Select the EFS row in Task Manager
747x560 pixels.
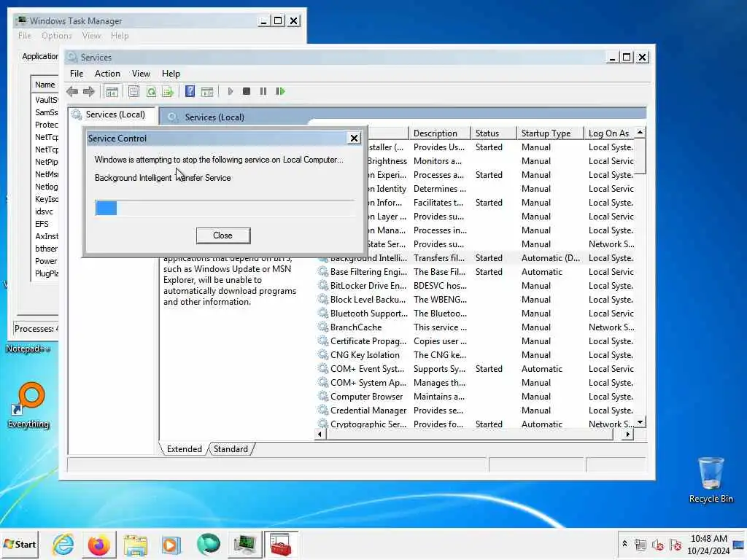[45, 224]
